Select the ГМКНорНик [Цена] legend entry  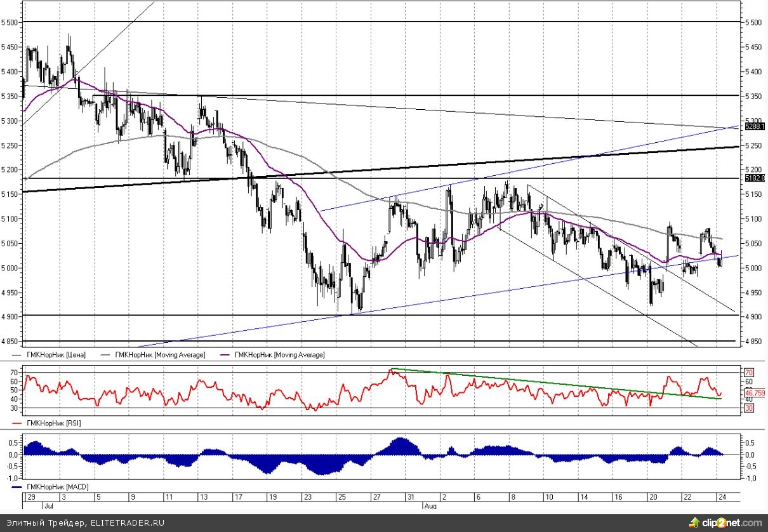coord(55,355)
